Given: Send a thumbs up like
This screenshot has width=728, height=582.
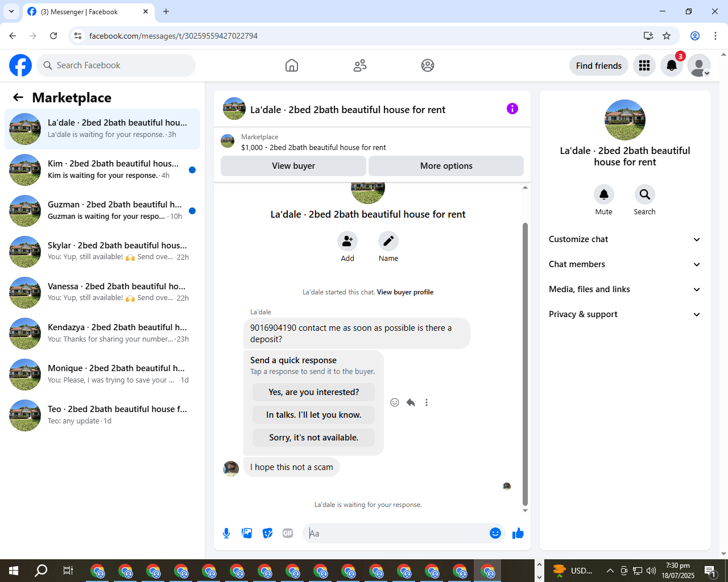Looking at the screenshot, I should tap(518, 533).
